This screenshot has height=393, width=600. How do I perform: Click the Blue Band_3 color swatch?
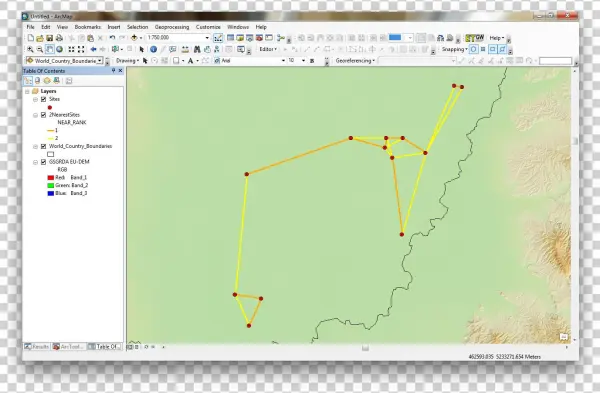click(x=51, y=193)
